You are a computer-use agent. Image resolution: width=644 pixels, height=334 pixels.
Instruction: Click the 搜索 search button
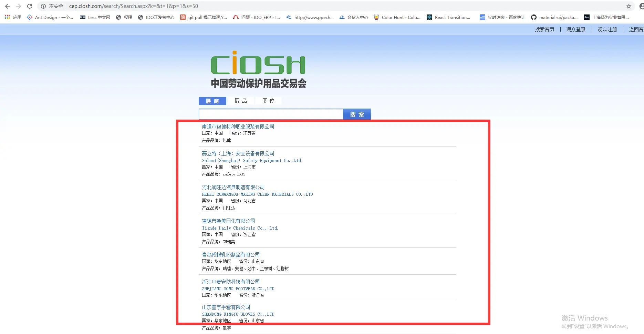click(x=357, y=114)
